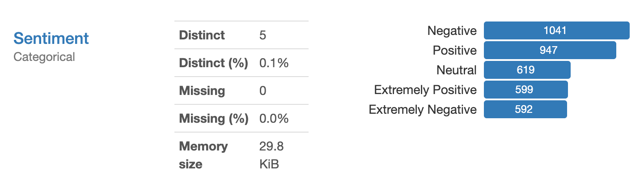Select the Extremely Negative bar showing 592
The height and width of the screenshot is (189, 644).
point(525,109)
